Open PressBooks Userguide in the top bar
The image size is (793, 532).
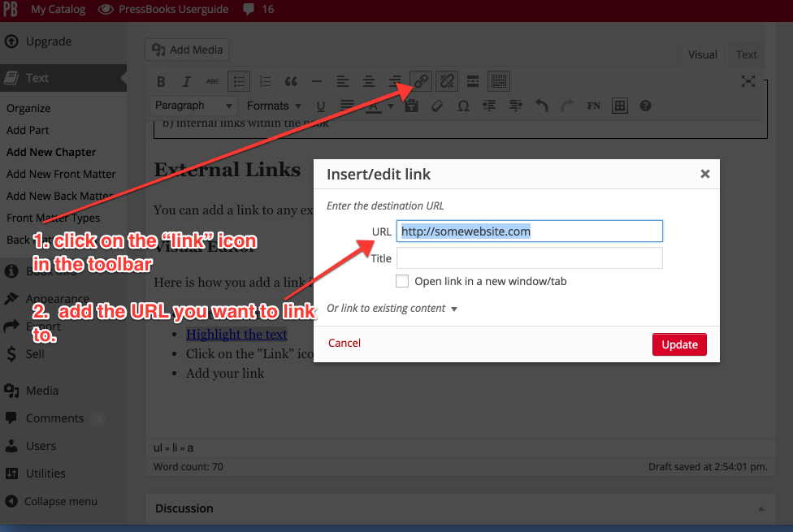162,9
